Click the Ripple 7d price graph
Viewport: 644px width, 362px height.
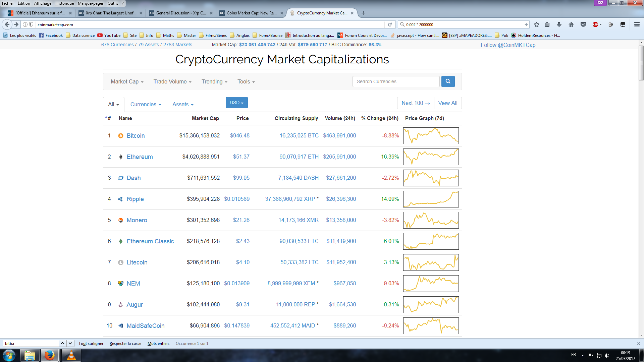click(431, 199)
